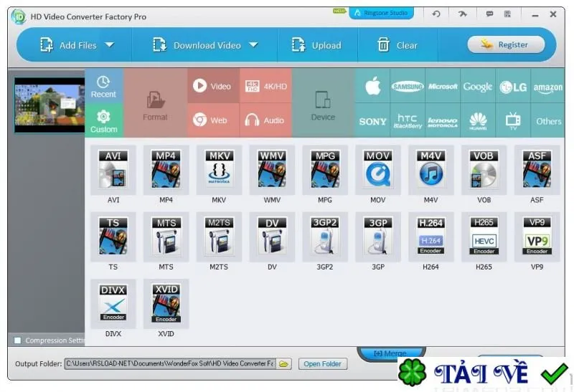Click the undo arrow icon in title bar
Viewport: 574px width, 392px height.
(436, 14)
